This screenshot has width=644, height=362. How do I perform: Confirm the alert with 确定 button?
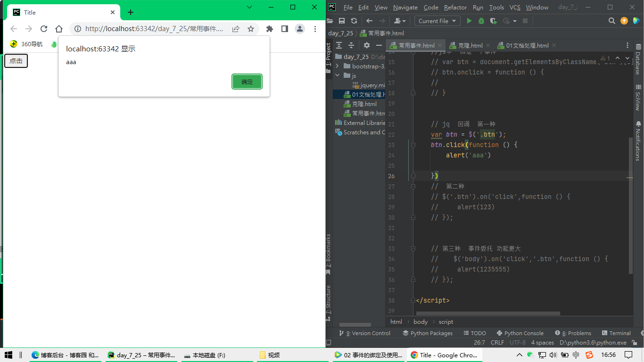(247, 82)
